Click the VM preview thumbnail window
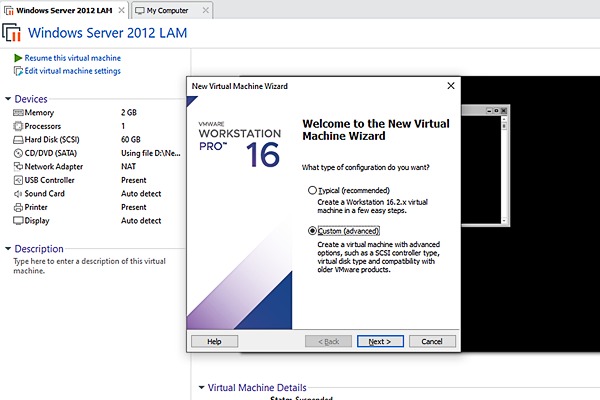This screenshot has height=400, width=600. tap(485, 165)
